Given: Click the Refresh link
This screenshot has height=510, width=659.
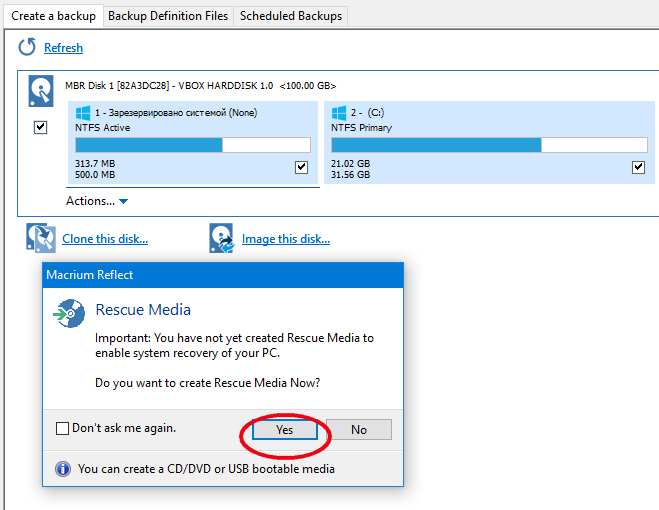Looking at the screenshot, I should coord(63,48).
